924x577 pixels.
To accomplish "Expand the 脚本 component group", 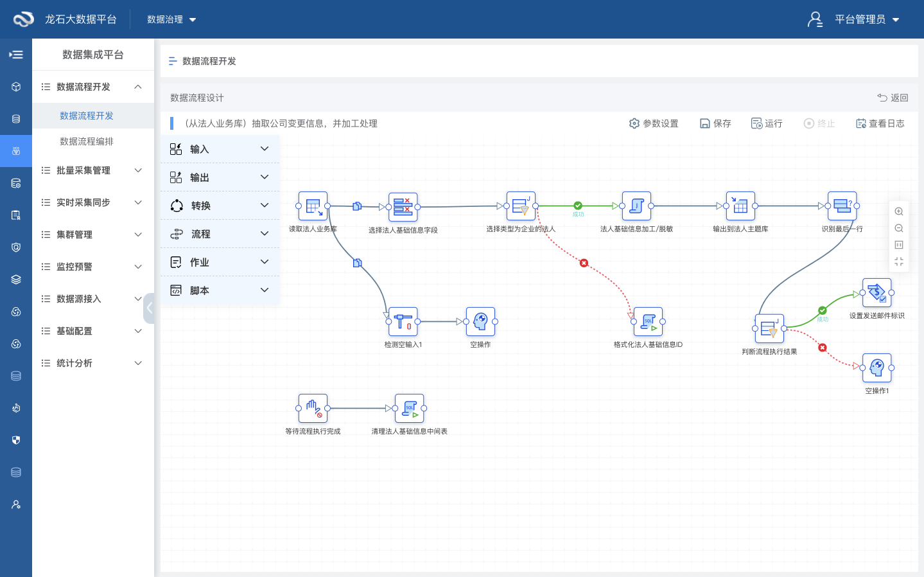I will click(220, 290).
